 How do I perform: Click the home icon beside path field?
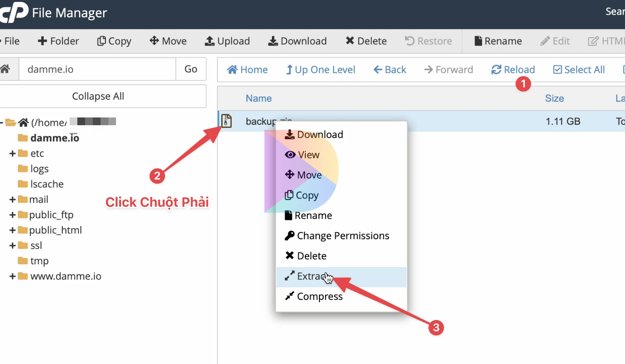(5, 69)
